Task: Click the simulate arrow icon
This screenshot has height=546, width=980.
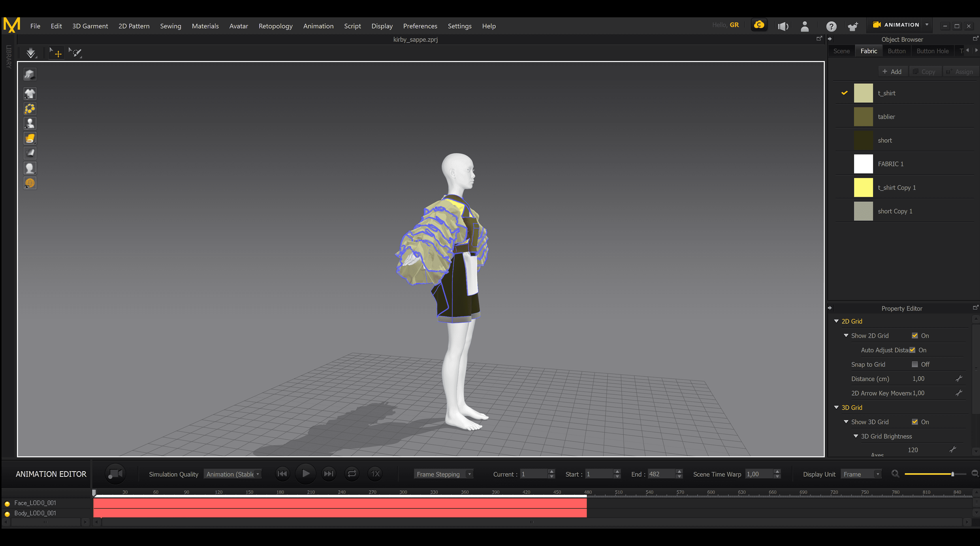Action: point(31,53)
